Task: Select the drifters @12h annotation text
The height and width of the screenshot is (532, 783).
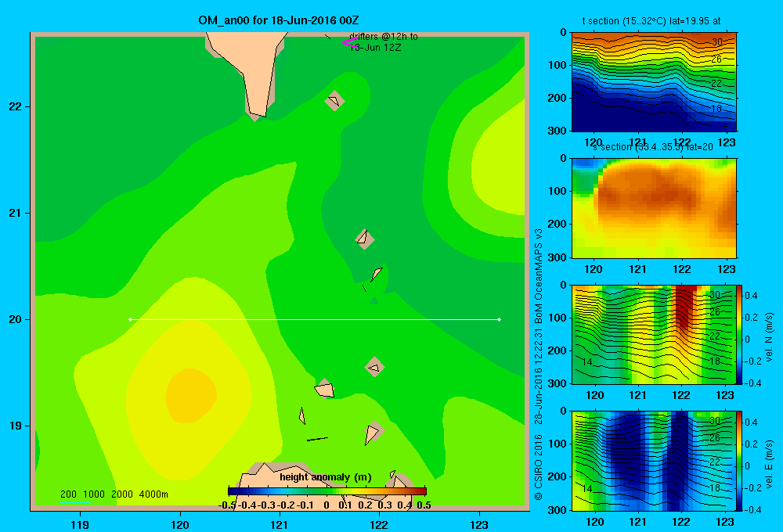Action: tap(383, 42)
